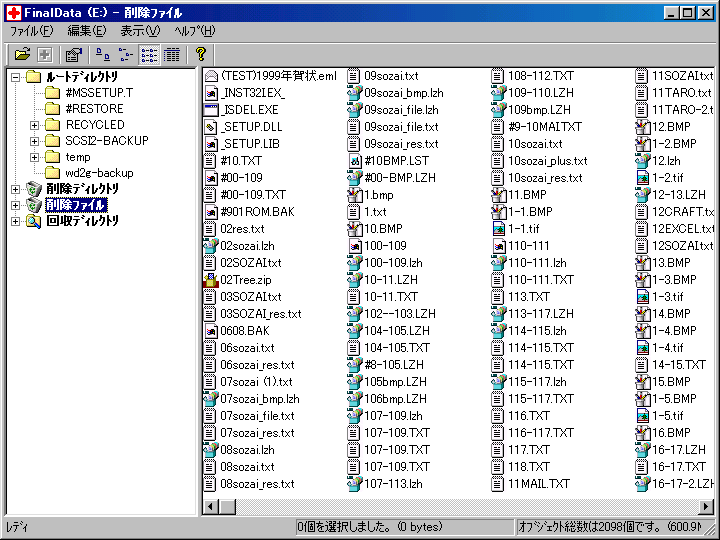Click the FinalData red cross title icon
Image resolution: width=720 pixels, height=540 pixels.
coord(14,13)
